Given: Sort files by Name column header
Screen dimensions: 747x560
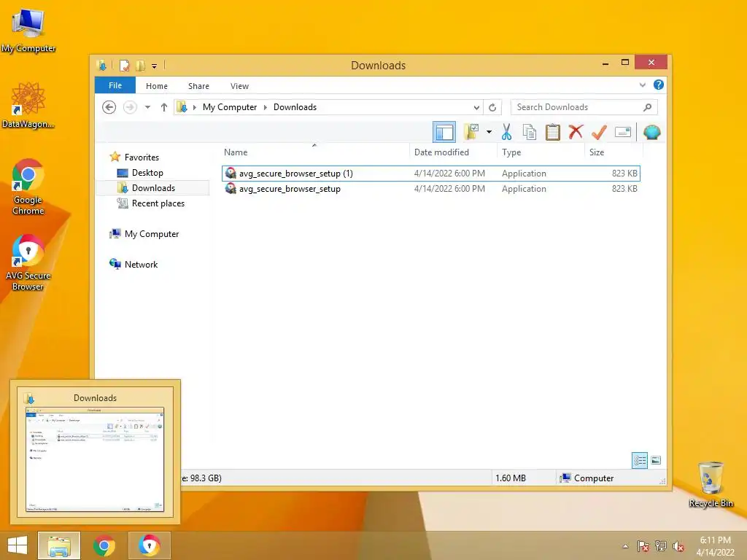Looking at the screenshot, I should (x=314, y=152).
